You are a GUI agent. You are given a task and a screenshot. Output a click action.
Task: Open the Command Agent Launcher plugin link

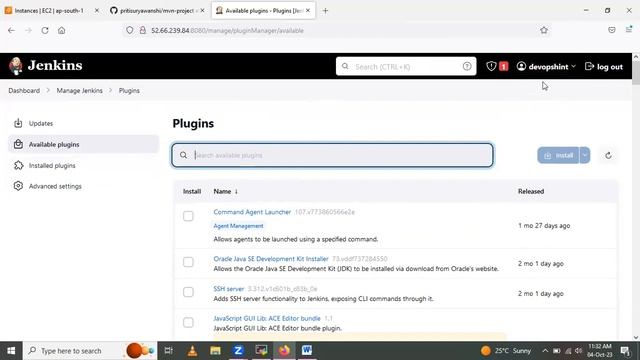[x=252, y=212]
